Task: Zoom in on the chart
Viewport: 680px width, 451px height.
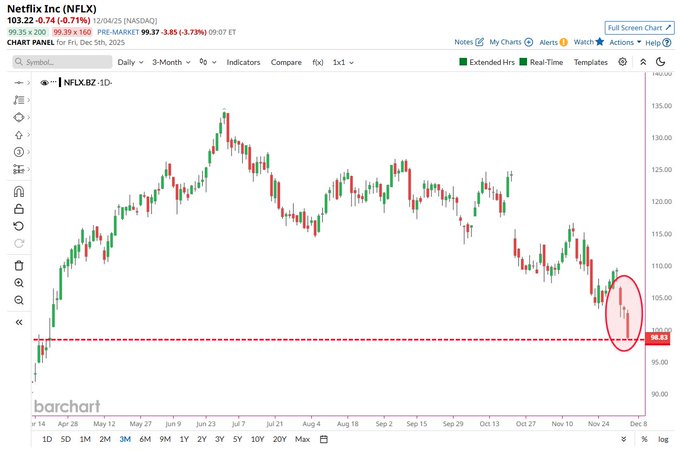Action: pyautogui.click(x=19, y=283)
